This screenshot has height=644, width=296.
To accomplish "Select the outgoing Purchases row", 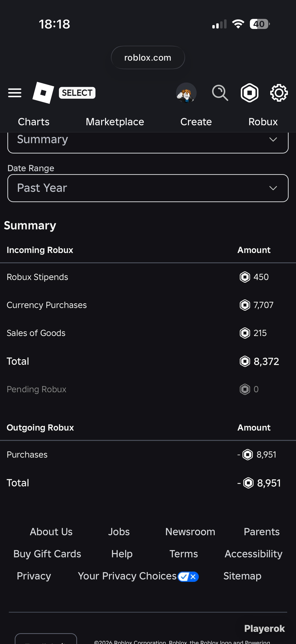I will (148, 455).
